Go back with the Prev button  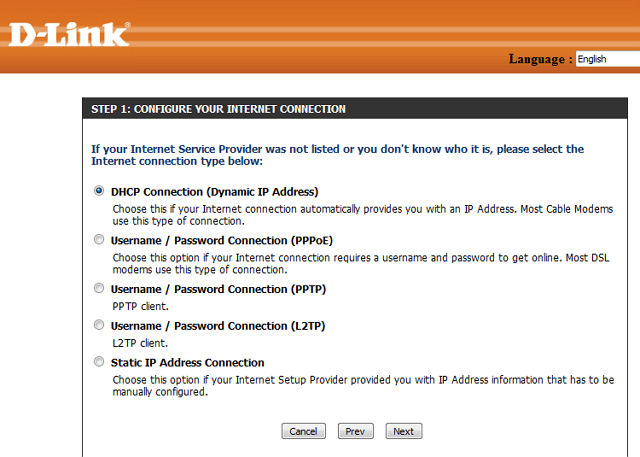(x=356, y=431)
